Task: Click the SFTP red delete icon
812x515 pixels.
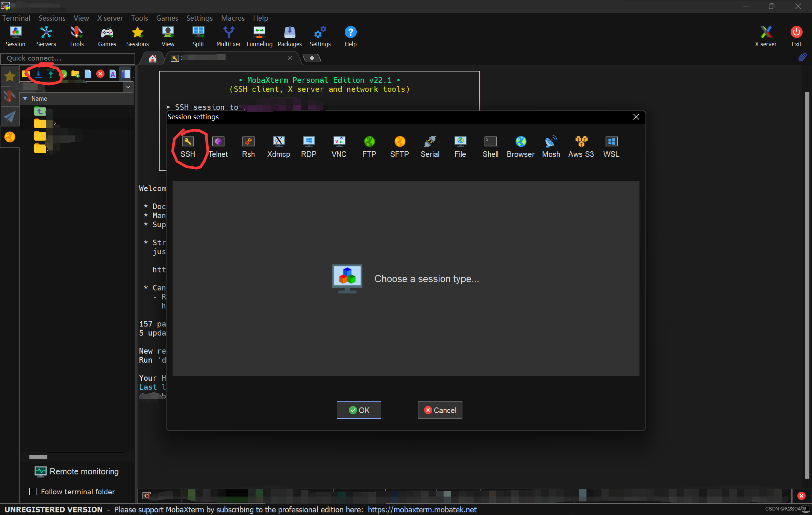Action: 100,74
